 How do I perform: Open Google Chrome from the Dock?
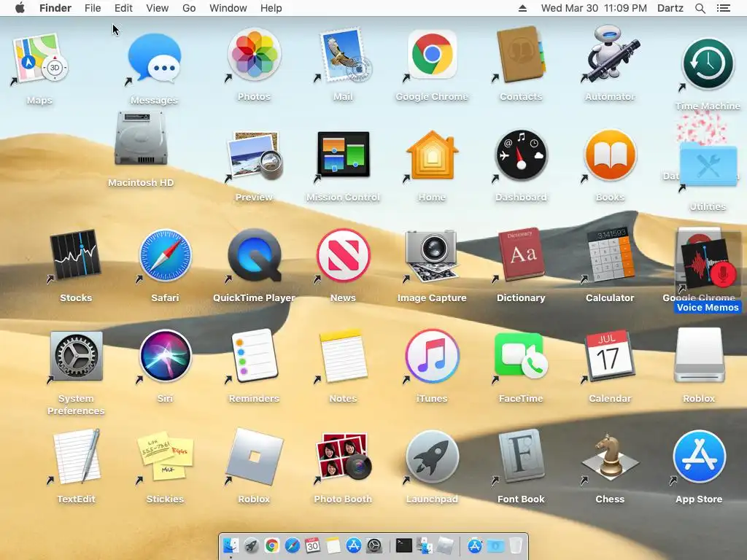tap(272, 545)
